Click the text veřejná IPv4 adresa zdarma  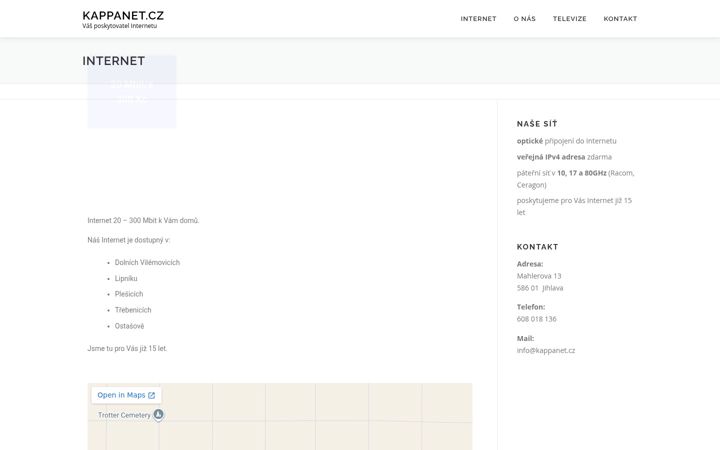click(x=564, y=157)
